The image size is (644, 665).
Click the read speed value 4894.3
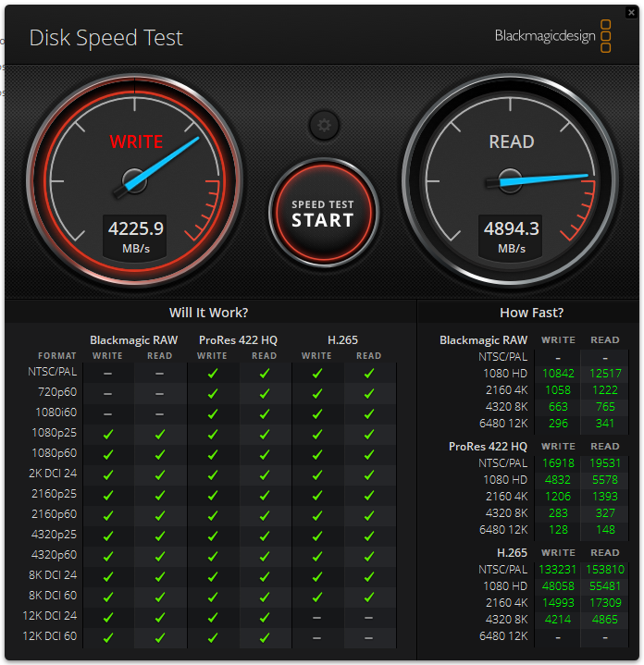coord(511,229)
